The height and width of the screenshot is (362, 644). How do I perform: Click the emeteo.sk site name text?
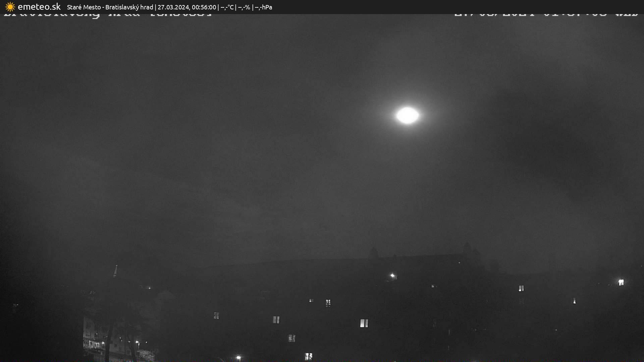39,7
